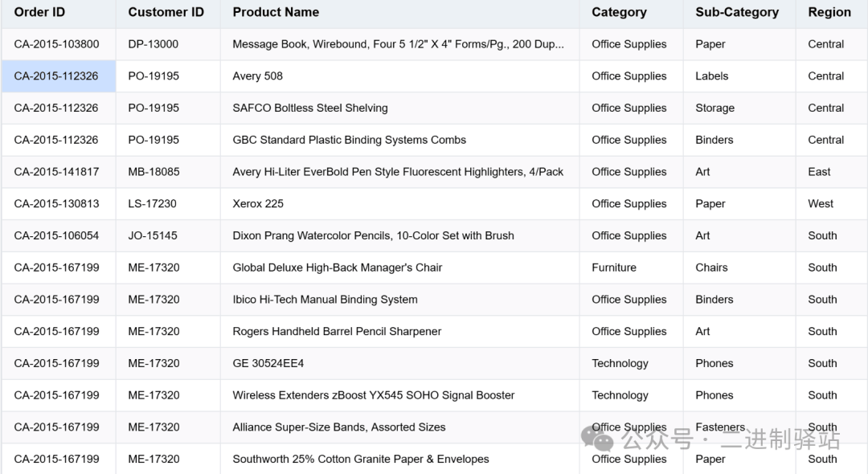Click the GE 30524EE4 product cell

(x=268, y=363)
